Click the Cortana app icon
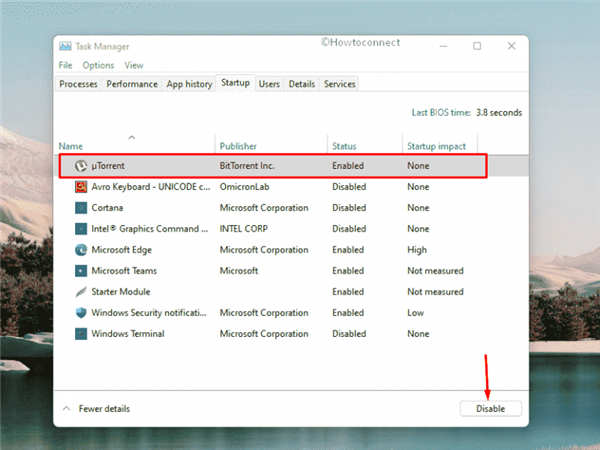Image resolution: width=600 pixels, height=450 pixels. (x=81, y=208)
